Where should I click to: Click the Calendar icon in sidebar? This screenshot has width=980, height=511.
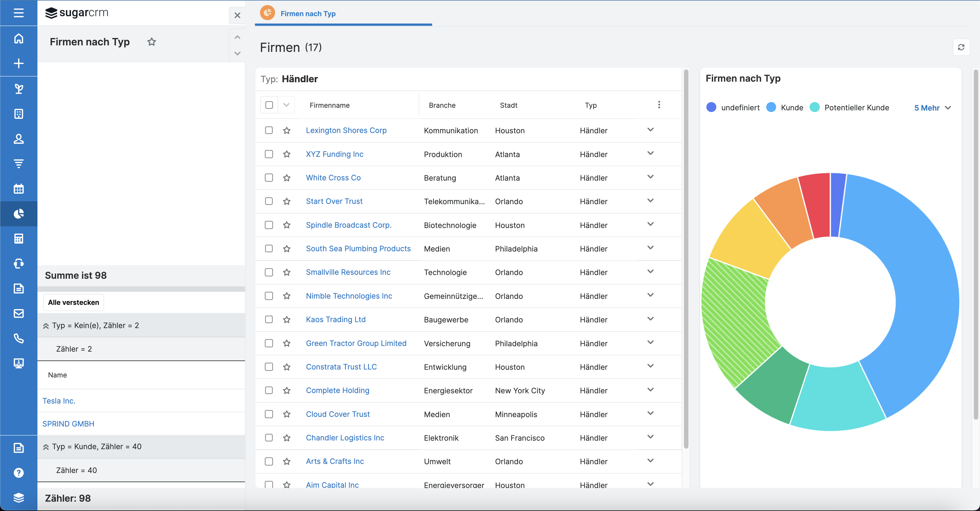pos(19,189)
